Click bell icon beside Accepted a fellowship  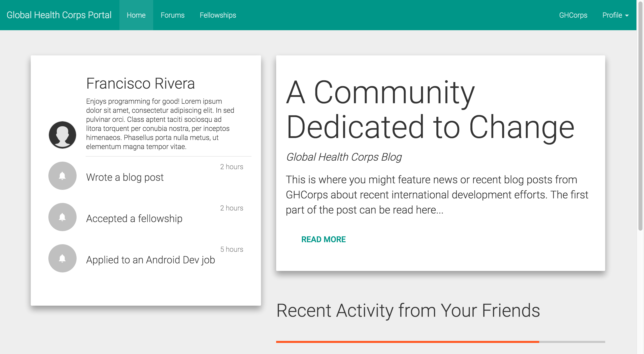pyautogui.click(x=62, y=217)
